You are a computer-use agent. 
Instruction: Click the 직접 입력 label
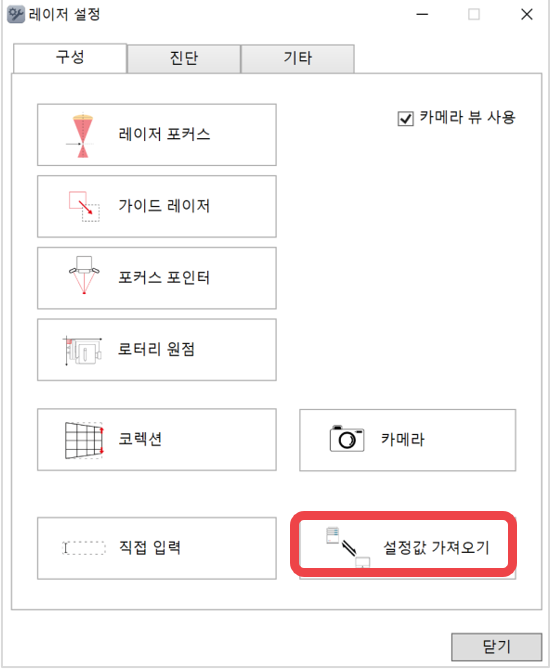click(150, 547)
